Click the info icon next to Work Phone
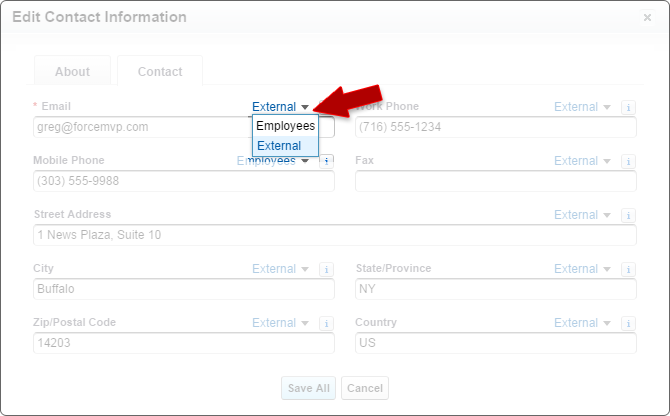The image size is (670, 416). pyautogui.click(x=628, y=107)
